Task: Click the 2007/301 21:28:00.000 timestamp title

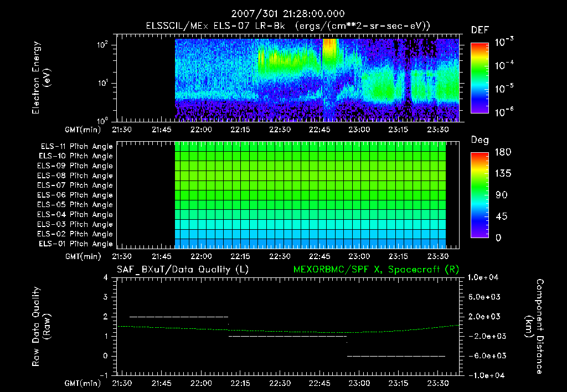Action: pyautogui.click(x=288, y=14)
